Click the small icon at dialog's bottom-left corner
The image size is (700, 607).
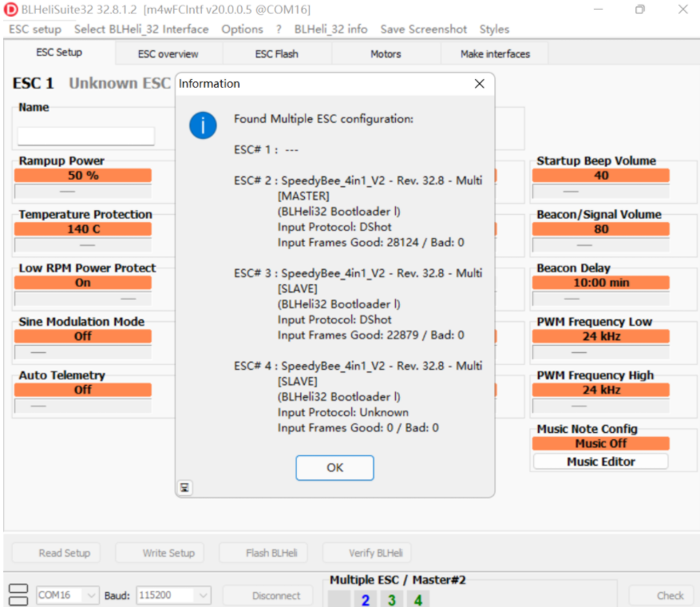pos(184,487)
